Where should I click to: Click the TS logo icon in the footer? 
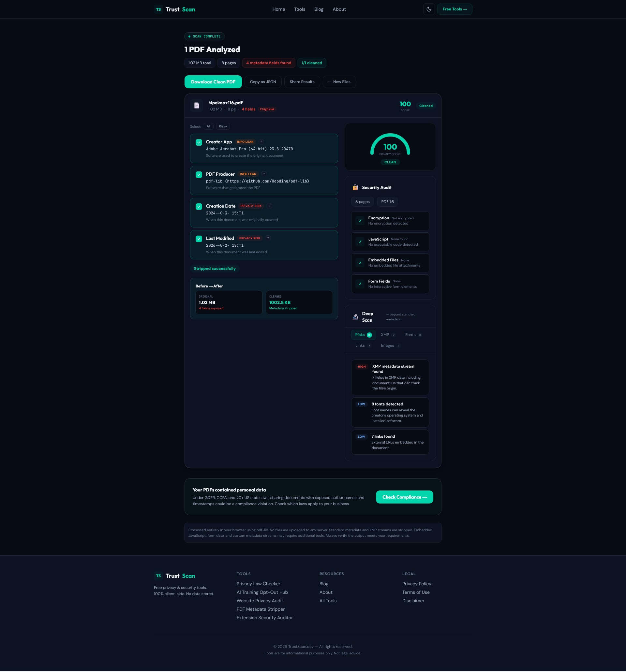158,576
